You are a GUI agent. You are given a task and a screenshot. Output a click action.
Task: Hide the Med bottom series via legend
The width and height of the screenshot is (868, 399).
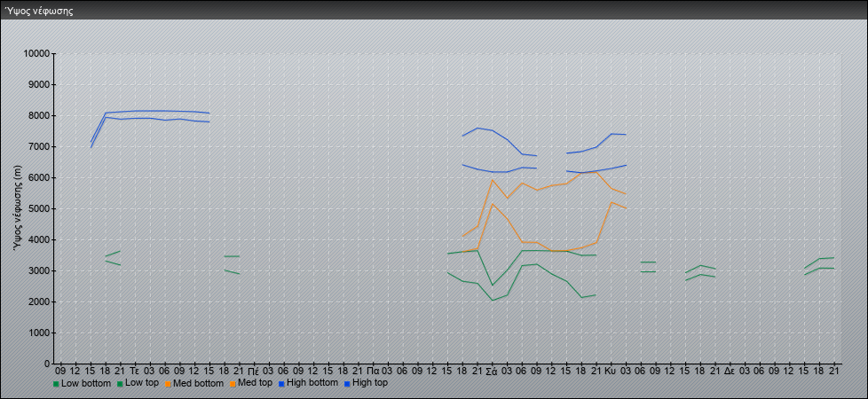[x=193, y=383]
